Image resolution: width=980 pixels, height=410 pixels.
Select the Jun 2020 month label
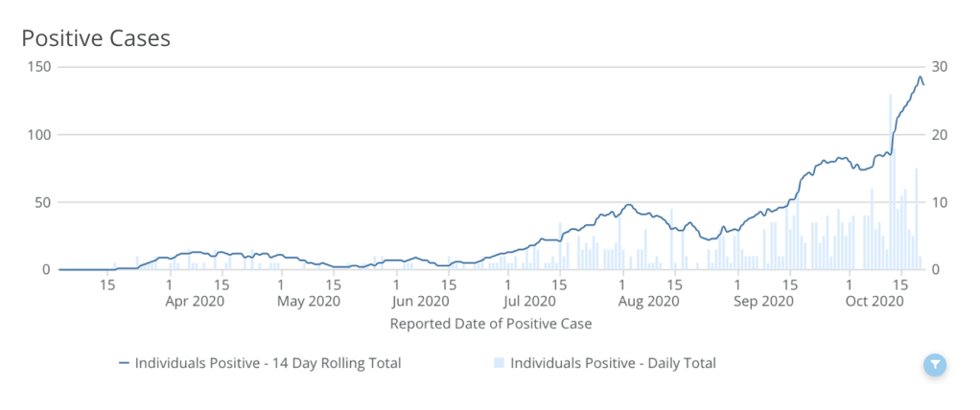pyautogui.click(x=423, y=301)
